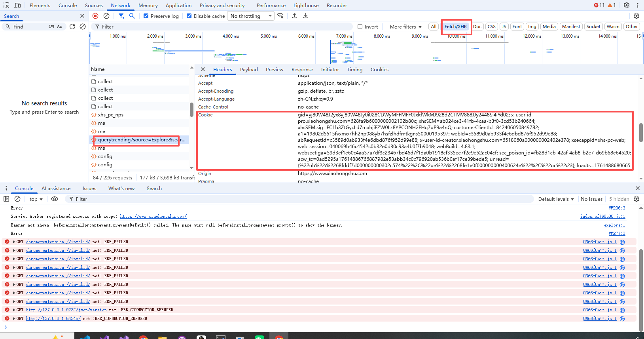Screen dimensions: 644x339
Task: Expand the More filters dropdown
Action: coord(405,27)
